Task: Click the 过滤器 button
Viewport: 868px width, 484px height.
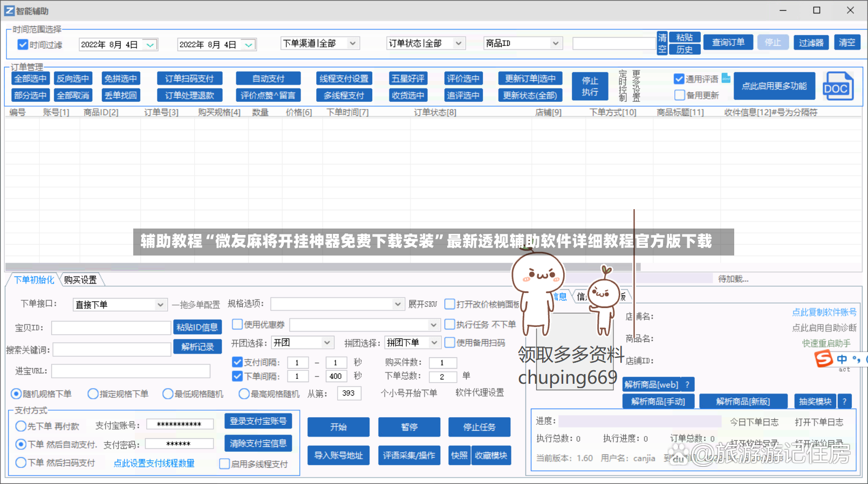Action: pos(811,42)
